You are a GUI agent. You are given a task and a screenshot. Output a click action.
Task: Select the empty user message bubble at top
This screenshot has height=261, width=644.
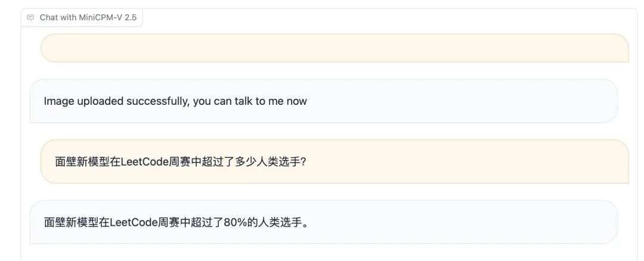335,48
